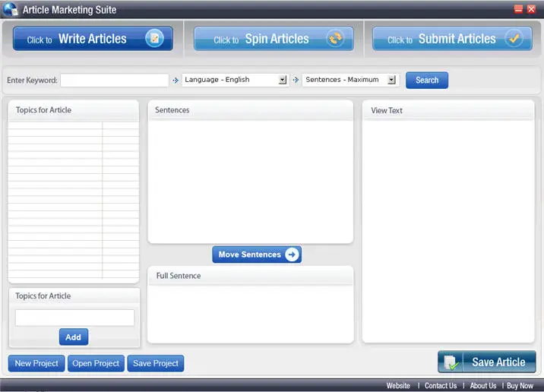This screenshot has width=544, height=392.
Task: Open the Buy Now footer link
Action: point(520,385)
